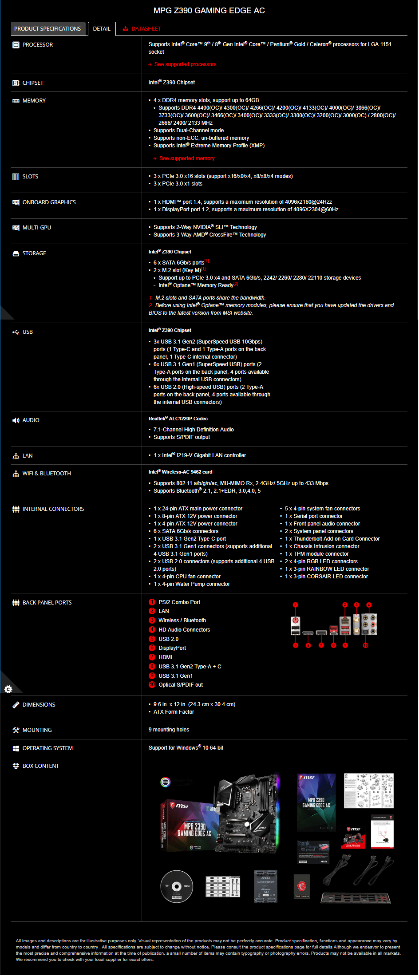Click the Chipset section icon
This screenshot has height=980, width=419.
[16, 83]
